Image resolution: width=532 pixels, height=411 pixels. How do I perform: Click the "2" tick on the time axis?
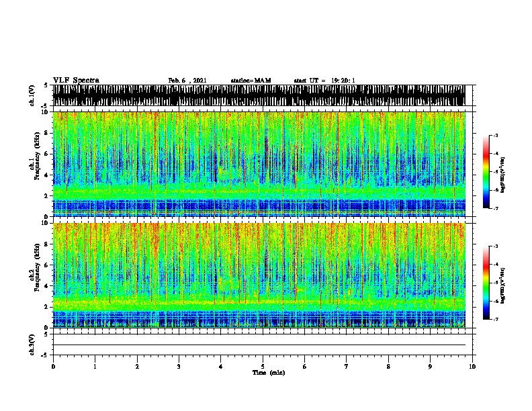[x=137, y=367]
